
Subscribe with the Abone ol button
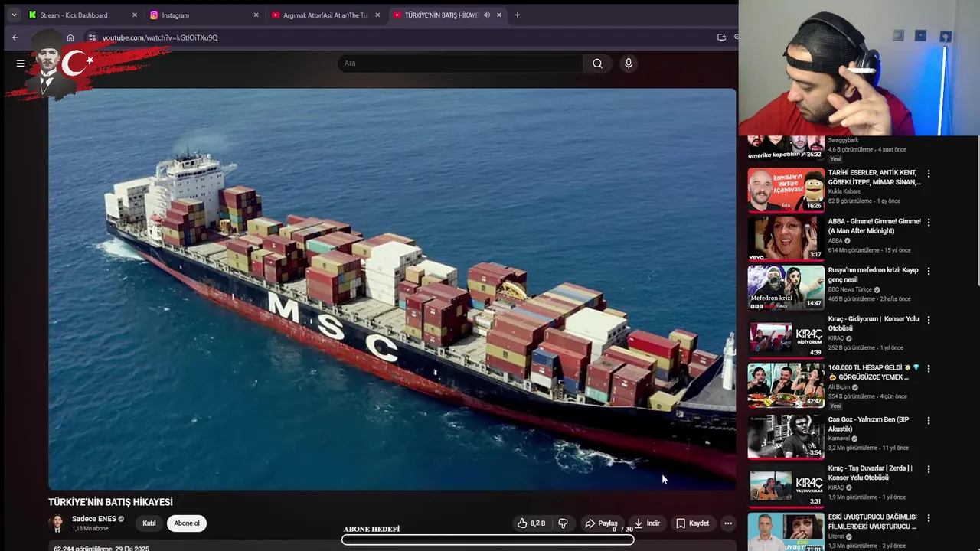(x=187, y=523)
